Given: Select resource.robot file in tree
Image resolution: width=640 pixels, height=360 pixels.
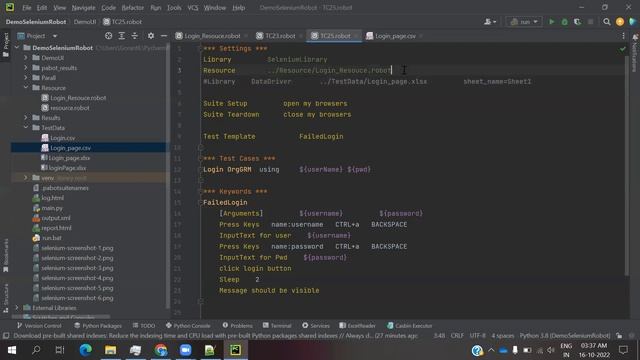Looking at the screenshot, I should pos(69,108).
